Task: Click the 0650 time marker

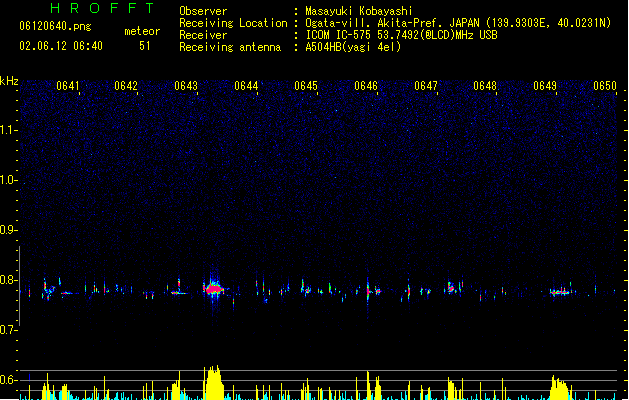Action: tap(605, 86)
